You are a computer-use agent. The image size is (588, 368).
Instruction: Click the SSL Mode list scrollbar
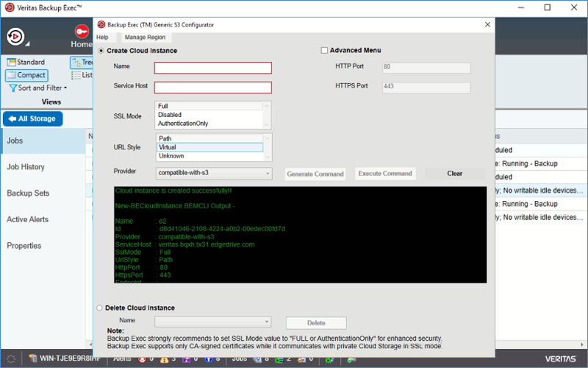(267, 115)
